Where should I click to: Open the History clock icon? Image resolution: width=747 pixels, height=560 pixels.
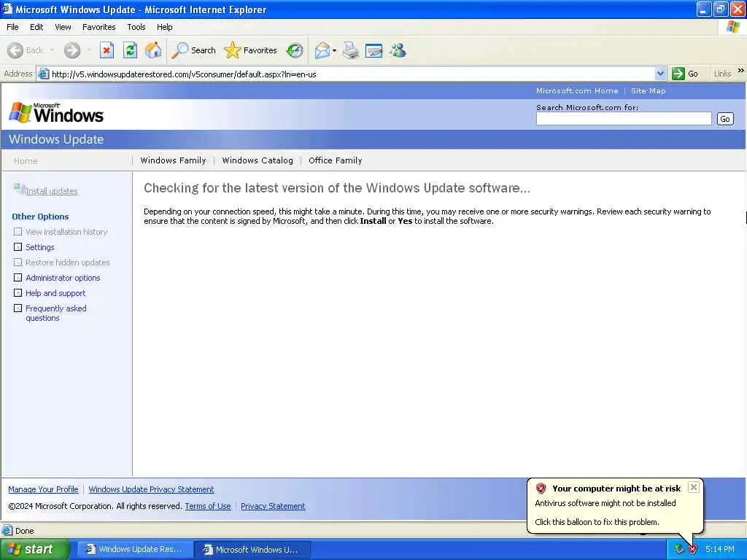(295, 50)
